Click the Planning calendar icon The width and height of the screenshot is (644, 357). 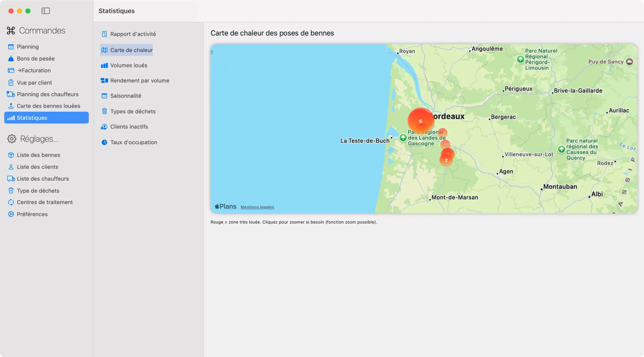coord(11,47)
